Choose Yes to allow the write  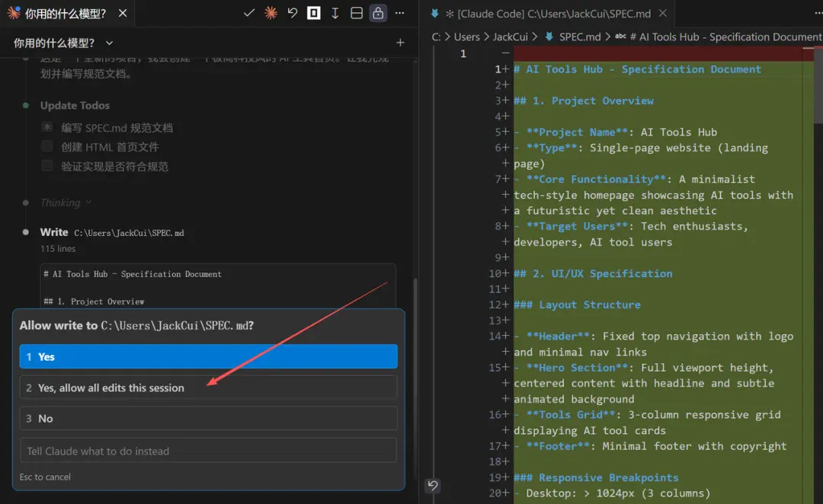pyautogui.click(x=208, y=356)
